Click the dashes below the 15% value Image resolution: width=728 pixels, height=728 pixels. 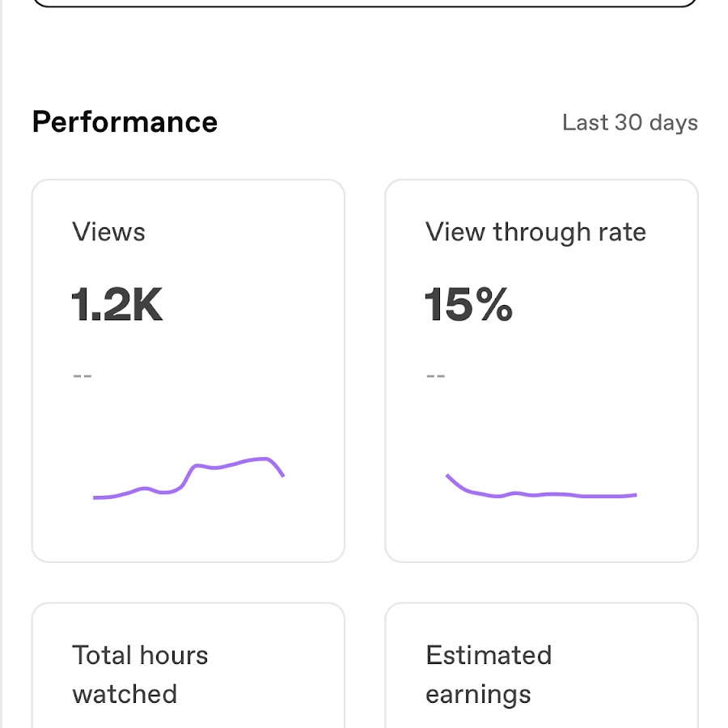coord(436,375)
